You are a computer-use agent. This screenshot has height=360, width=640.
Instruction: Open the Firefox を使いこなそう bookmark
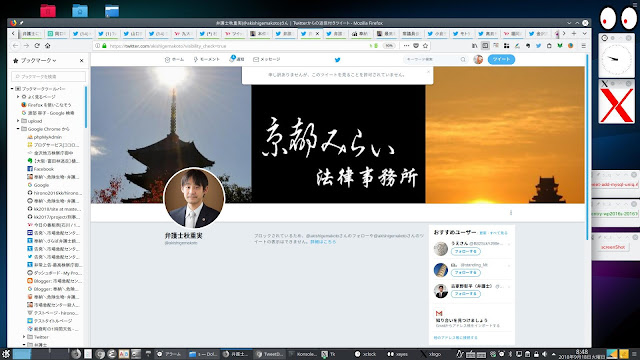49,105
